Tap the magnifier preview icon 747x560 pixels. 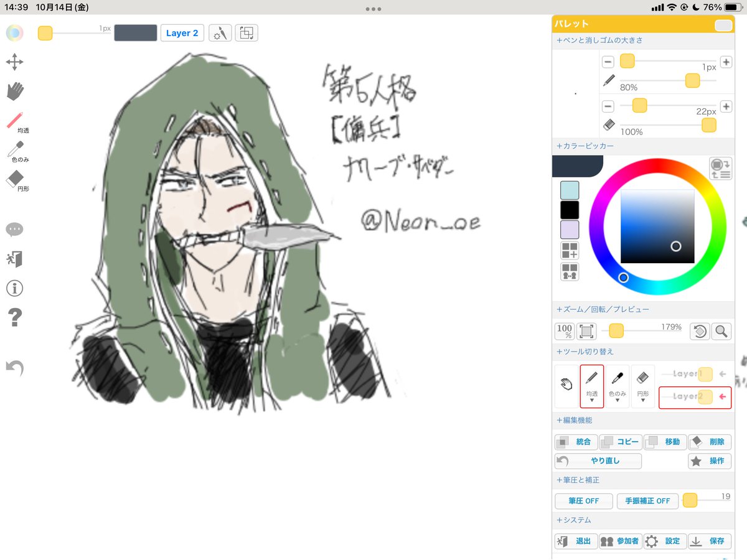point(721,331)
